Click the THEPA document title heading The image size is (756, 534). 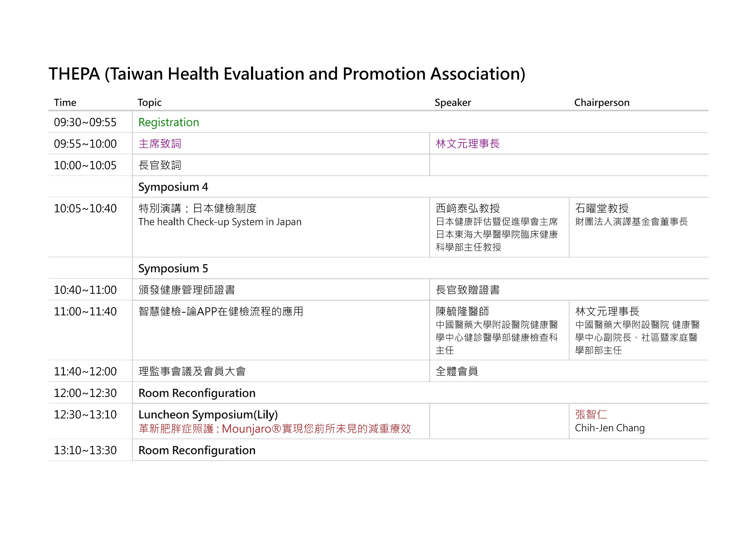[x=287, y=74]
